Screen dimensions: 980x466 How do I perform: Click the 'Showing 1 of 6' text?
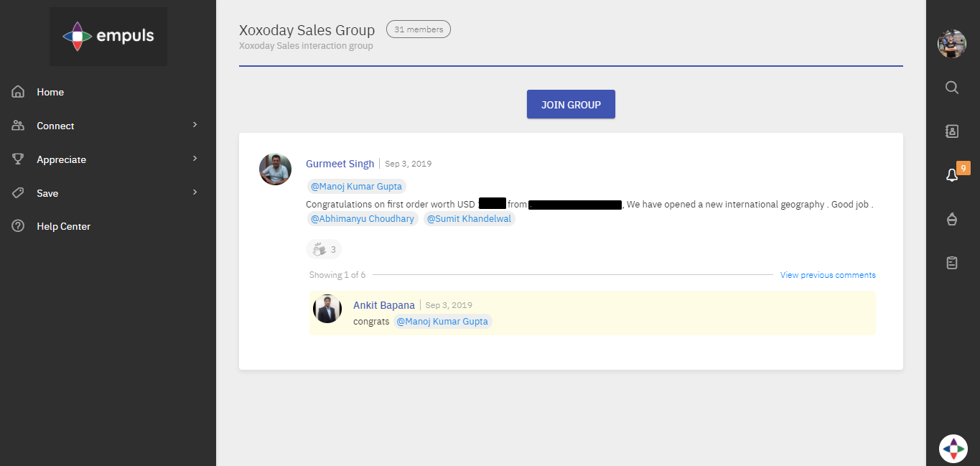click(337, 275)
